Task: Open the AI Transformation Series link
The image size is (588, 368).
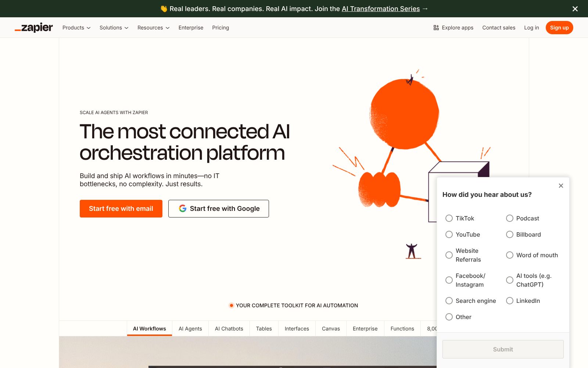Action: point(381,8)
